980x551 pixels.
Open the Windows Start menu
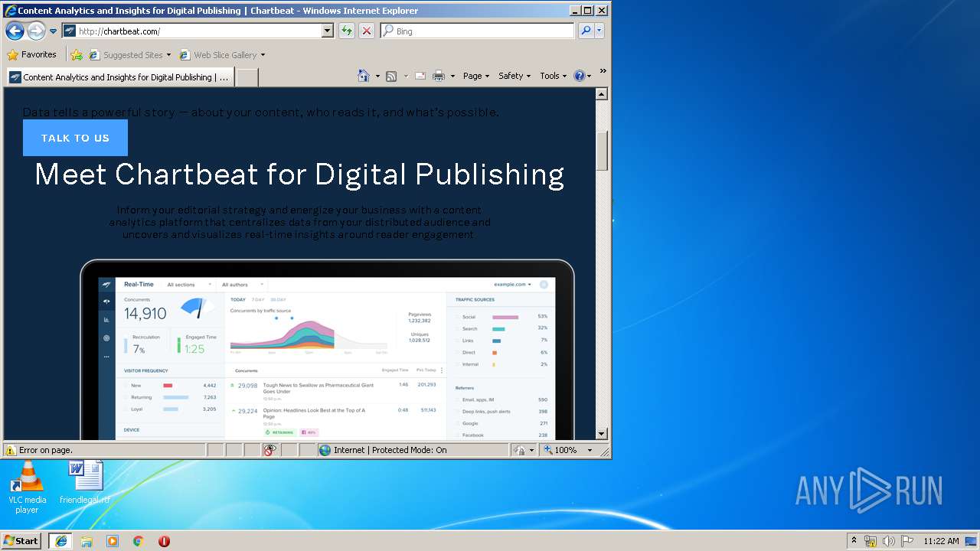click(x=21, y=540)
